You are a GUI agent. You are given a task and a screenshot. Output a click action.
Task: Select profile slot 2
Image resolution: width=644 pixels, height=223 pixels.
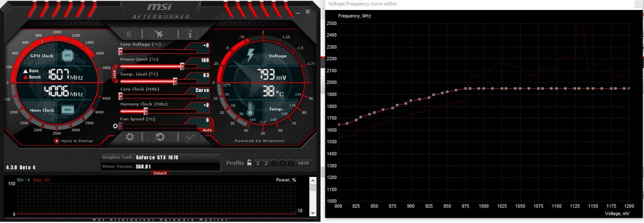coord(266,163)
